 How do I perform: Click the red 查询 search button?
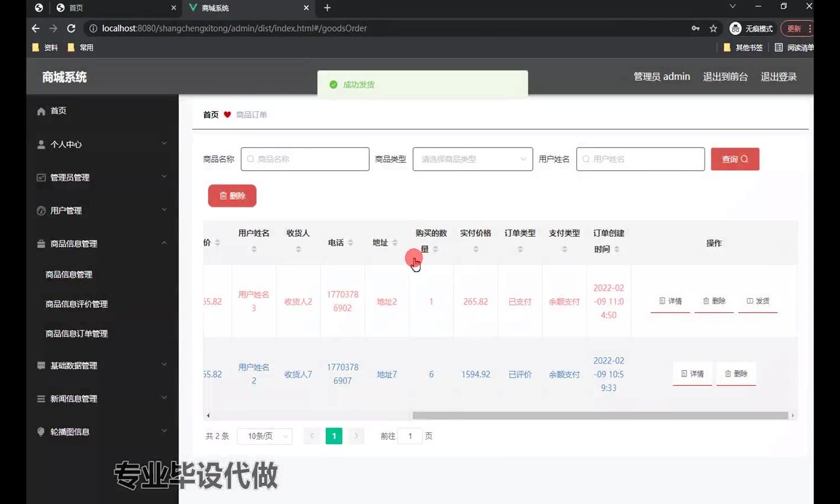735,159
